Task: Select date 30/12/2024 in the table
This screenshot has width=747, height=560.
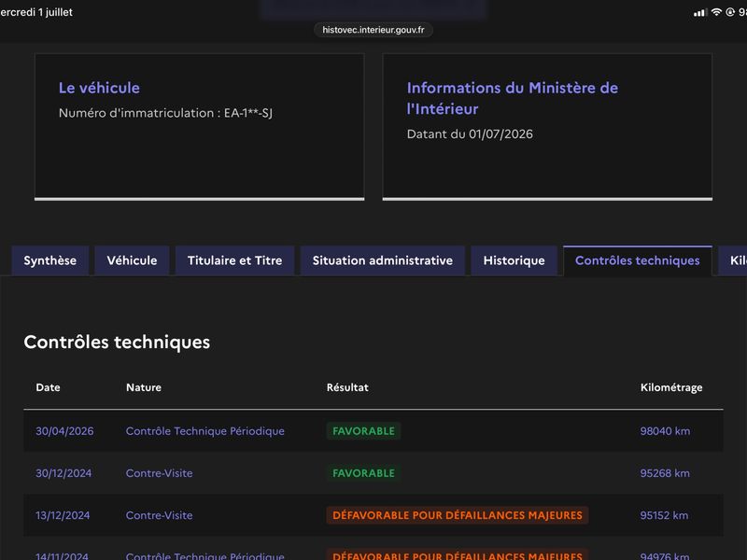Action: click(x=63, y=473)
